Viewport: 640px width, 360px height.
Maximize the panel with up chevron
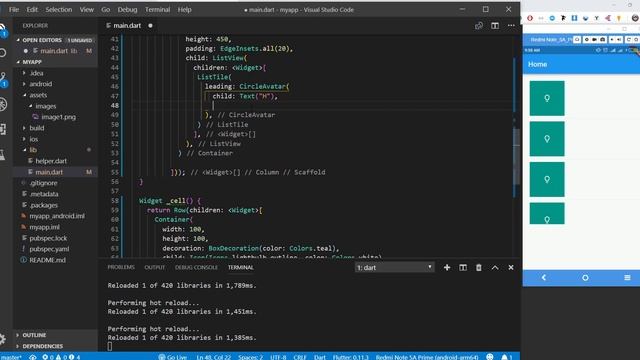pyautogui.click(x=495, y=268)
